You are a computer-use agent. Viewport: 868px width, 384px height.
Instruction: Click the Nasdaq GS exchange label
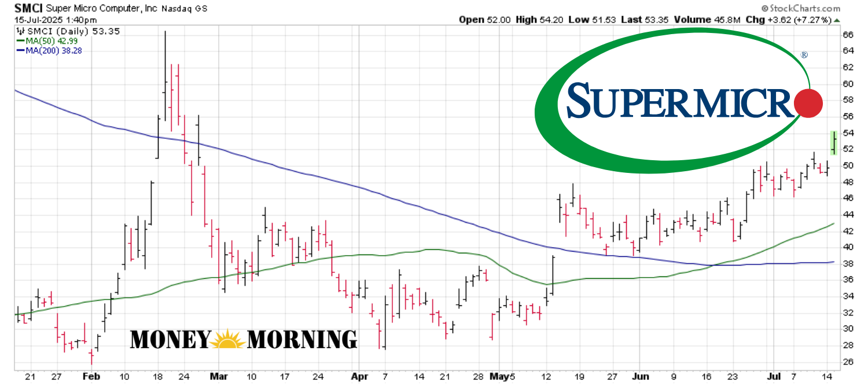(183, 9)
